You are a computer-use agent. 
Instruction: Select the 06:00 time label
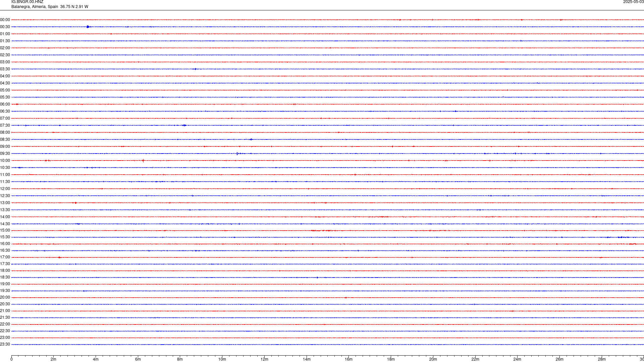5,104
